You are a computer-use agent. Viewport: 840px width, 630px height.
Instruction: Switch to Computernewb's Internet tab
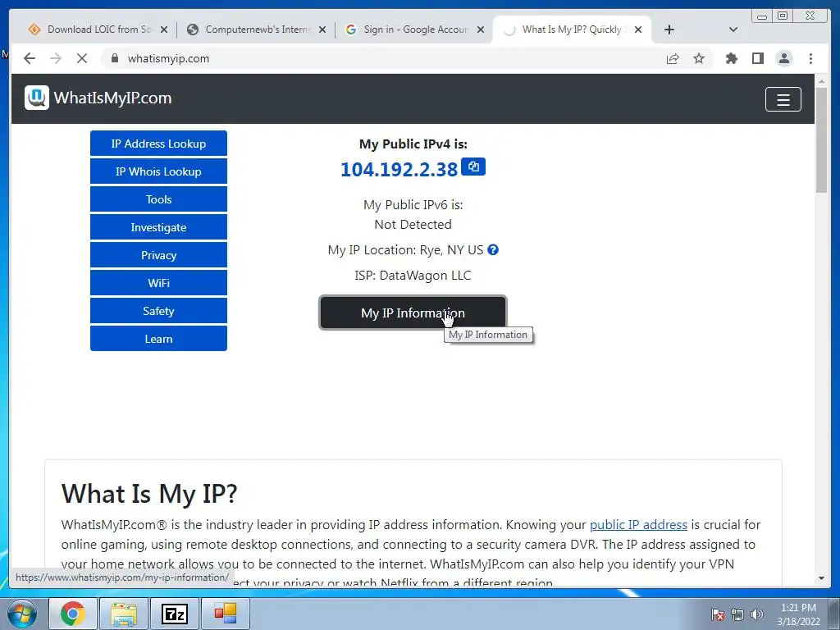coord(254,30)
